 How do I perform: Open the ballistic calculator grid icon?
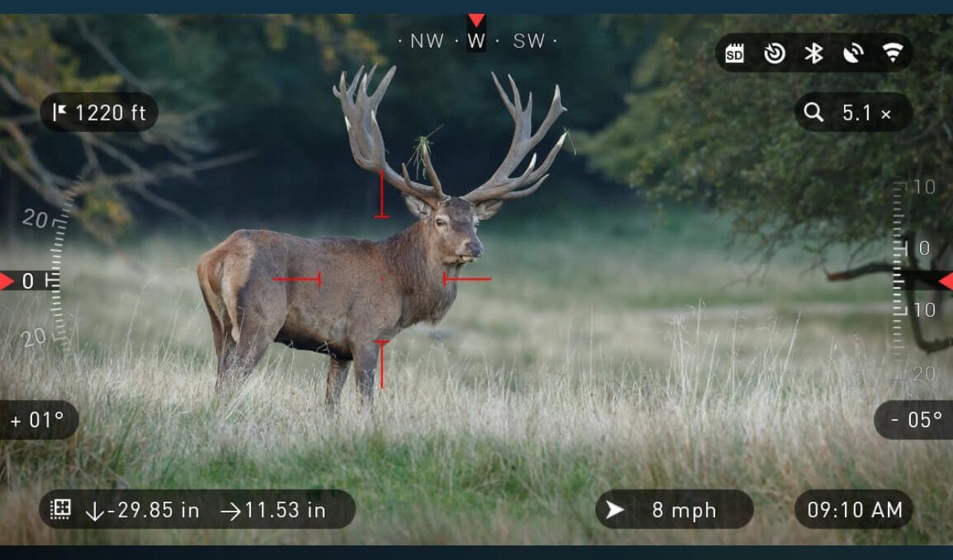pyautogui.click(x=61, y=510)
